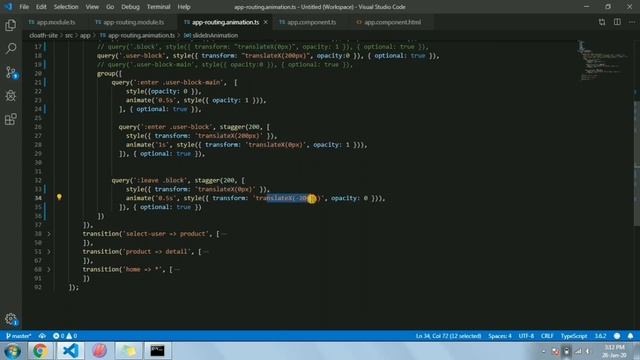Open the Run and Debug view

(11, 96)
